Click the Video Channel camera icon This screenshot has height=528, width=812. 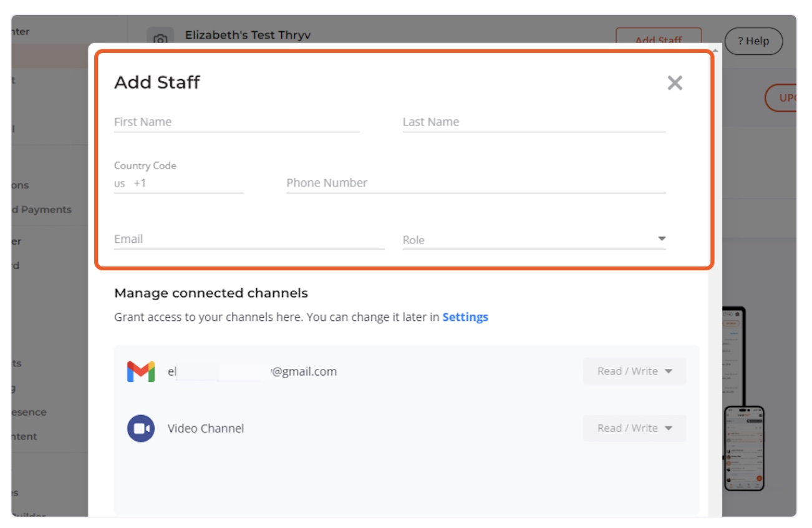pyautogui.click(x=141, y=428)
